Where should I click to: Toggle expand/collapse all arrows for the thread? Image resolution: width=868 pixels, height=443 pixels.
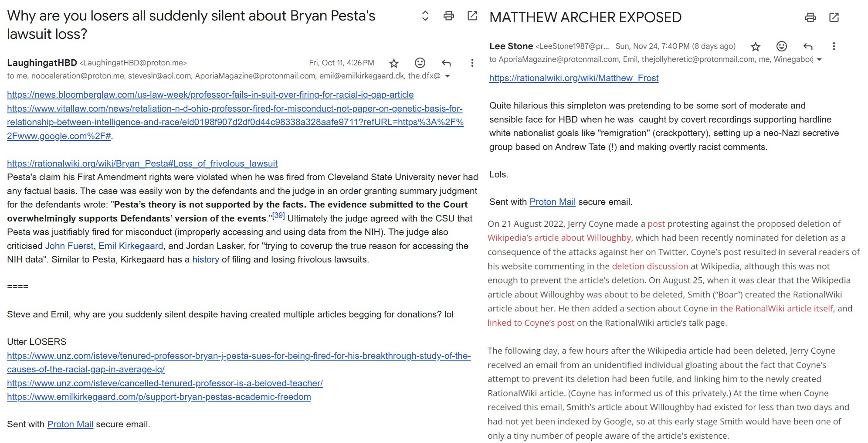pyautogui.click(x=425, y=16)
